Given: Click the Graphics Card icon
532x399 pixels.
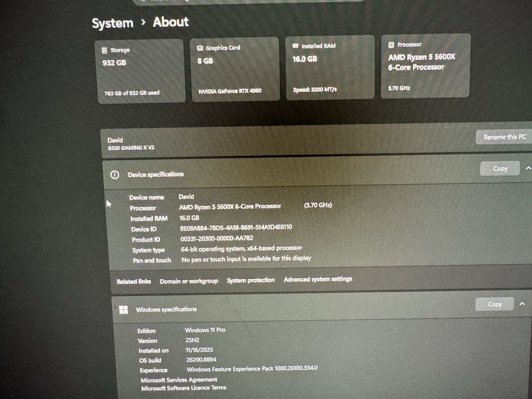Looking at the screenshot, I should [200, 48].
